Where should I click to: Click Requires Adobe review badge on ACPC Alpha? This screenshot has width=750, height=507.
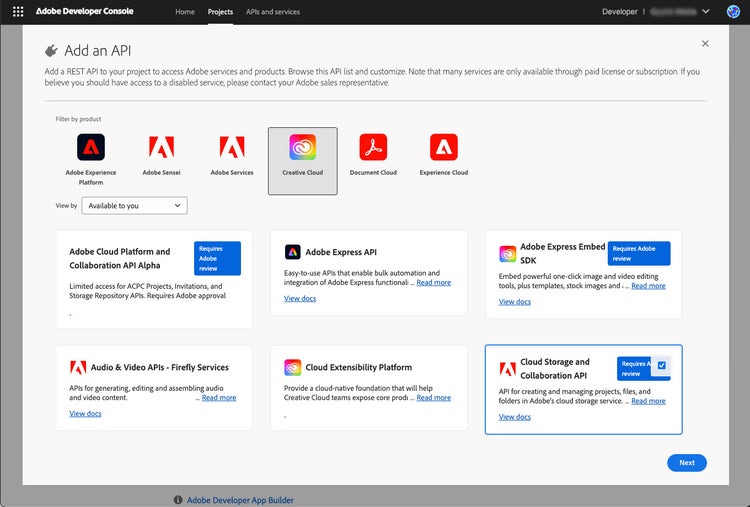pos(217,258)
